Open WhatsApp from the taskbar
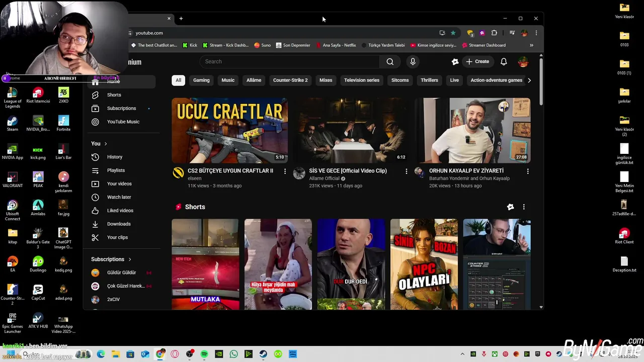Image resolution: width=644 pixels, height=362 pixels. pyautogui.click(x=233, y=354)
